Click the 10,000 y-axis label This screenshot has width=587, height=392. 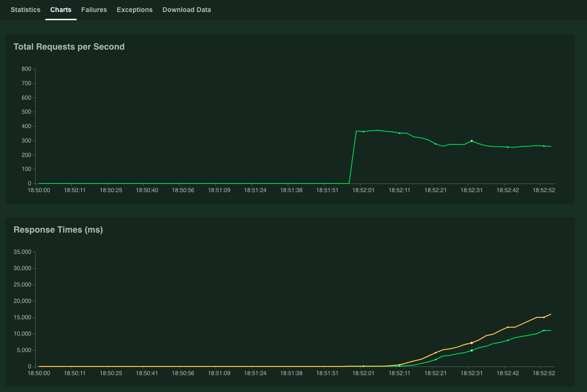22,334
